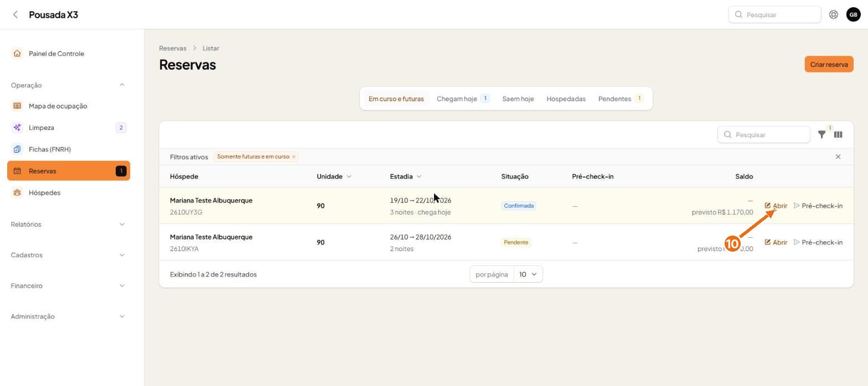The image size is (868, 386).
Task: Start Pré-check-in for stay 19/10
Action: click(818, 205)
